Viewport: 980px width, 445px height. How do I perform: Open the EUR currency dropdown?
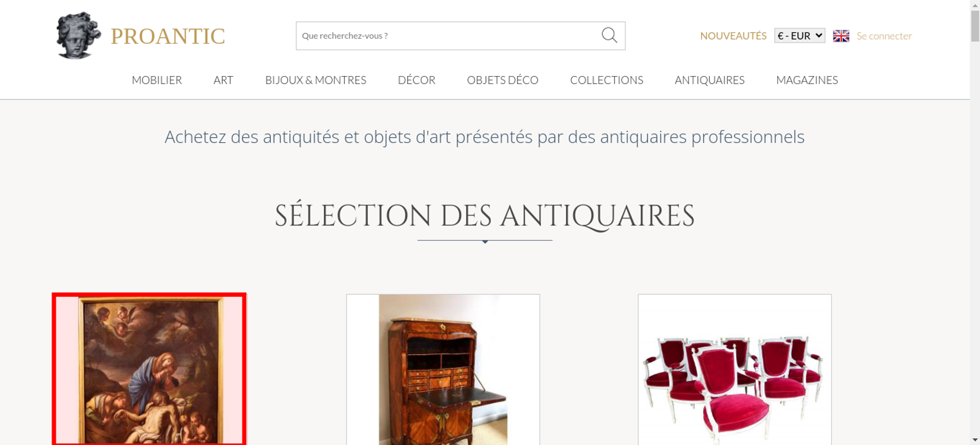pyautogui.click(x=800, y=36)
